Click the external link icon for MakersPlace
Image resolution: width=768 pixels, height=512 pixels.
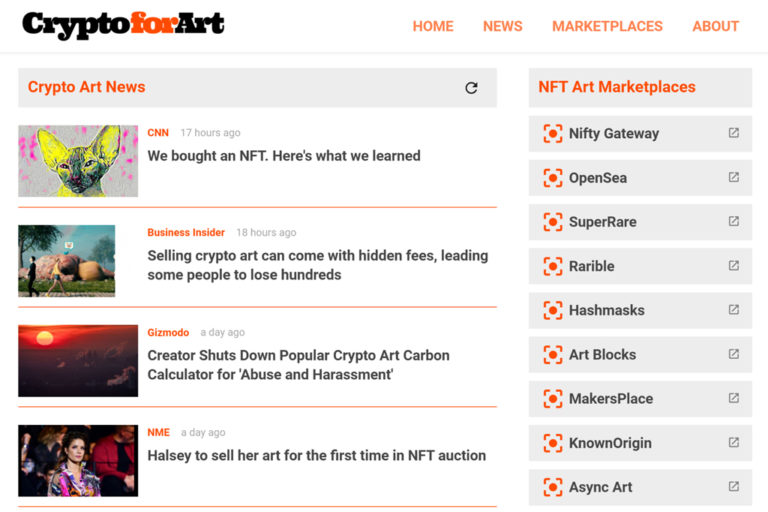[733, 398]
